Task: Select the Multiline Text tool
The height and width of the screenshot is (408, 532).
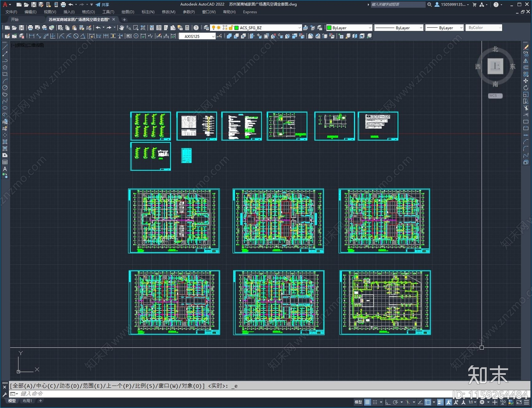Action: coord(5,169)
